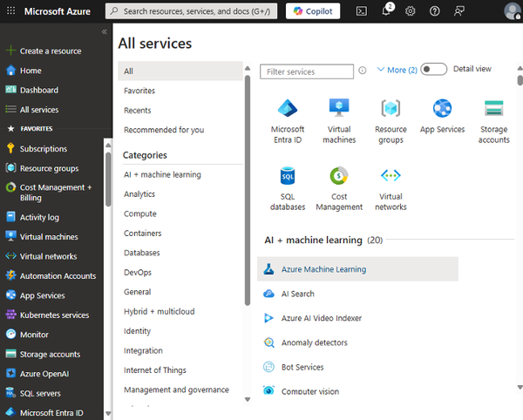Click the Microsoft Entra ID tile icon

click(x=288, y=108)
